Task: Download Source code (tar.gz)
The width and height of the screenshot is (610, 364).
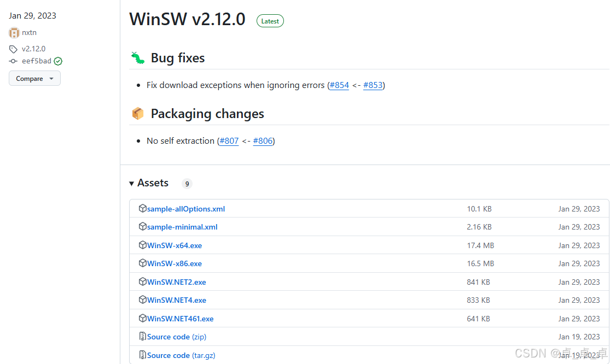Action: (181, 355)
